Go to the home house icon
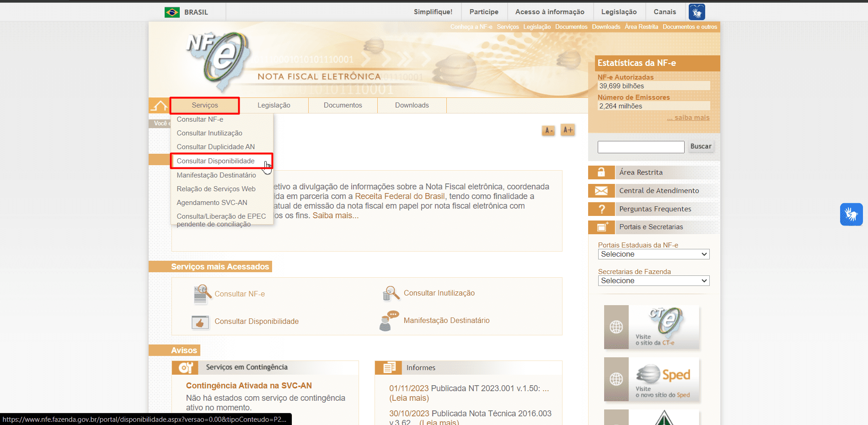 (x=159, y=106)
